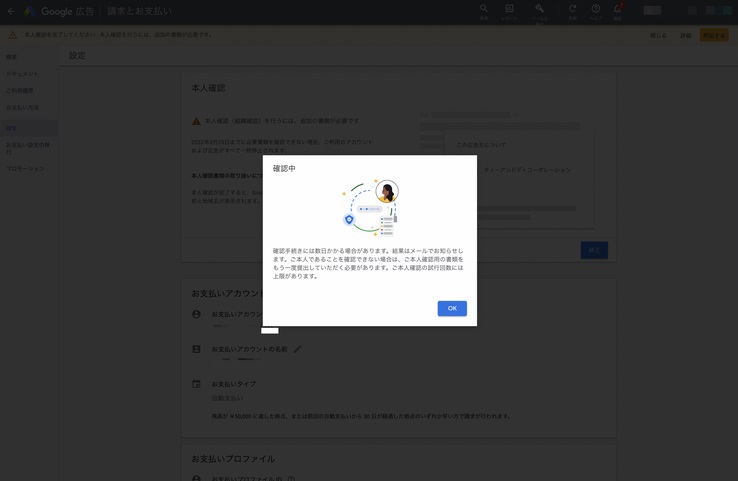Click the refresh icon in header
The image size is (738, 481).
(x=572, y=8)
